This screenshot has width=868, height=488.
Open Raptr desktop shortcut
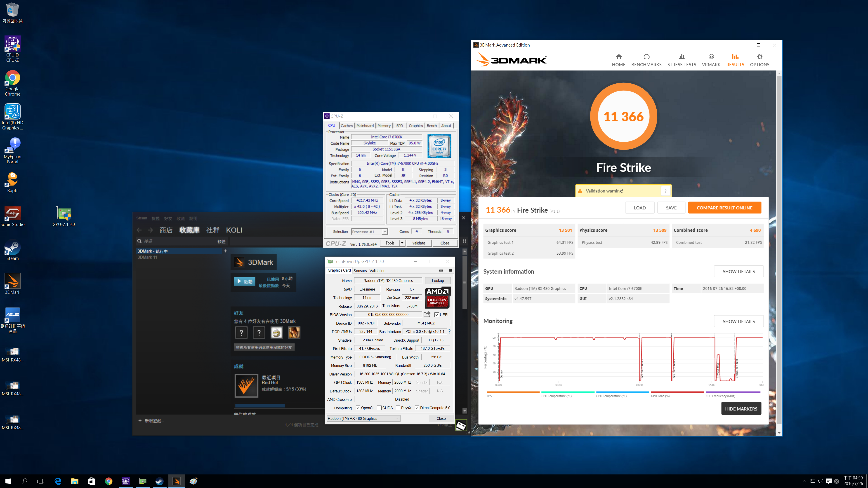(x=12, y=183)
